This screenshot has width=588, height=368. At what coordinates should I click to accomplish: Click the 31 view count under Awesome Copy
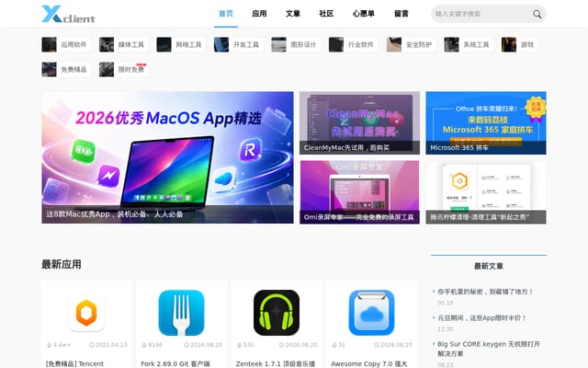pyautogui.click(x=339, y=345)
